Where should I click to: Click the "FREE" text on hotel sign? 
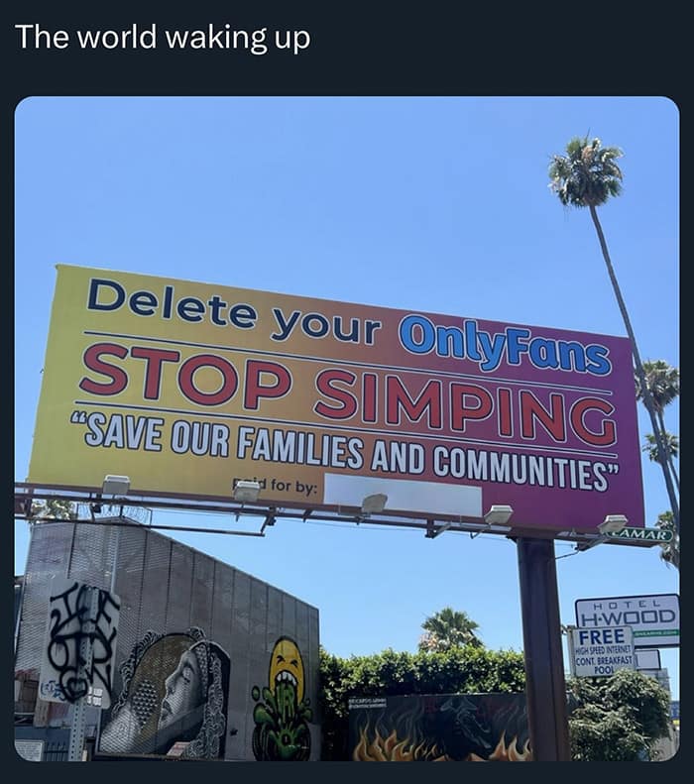[602, 635]
